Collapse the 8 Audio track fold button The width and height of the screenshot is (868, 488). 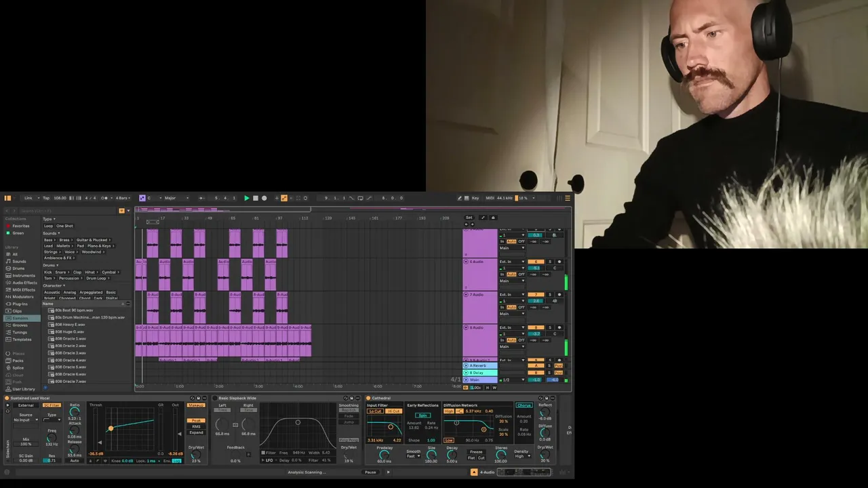[467, 328]
